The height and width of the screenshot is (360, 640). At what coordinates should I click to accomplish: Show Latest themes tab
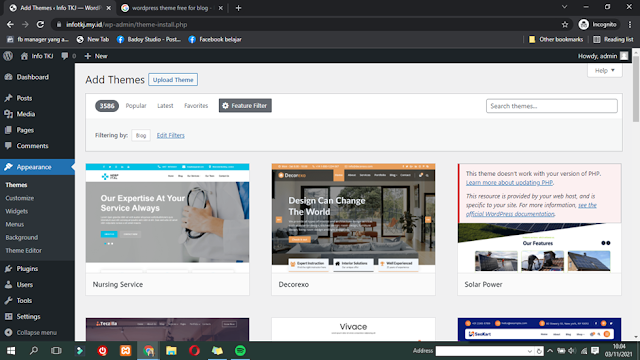point(165,106)
